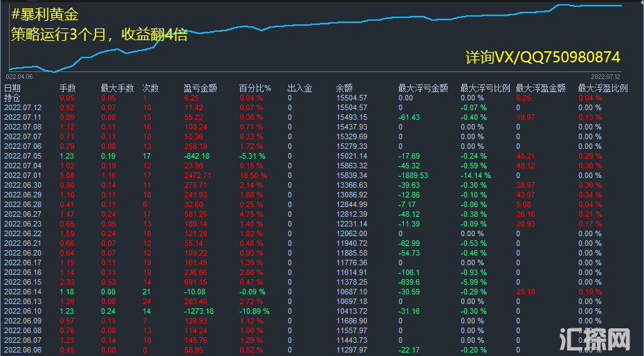Select the 余额 column header
The width and height of the screenshot is (644, 356).
click(x=344, y=88)
